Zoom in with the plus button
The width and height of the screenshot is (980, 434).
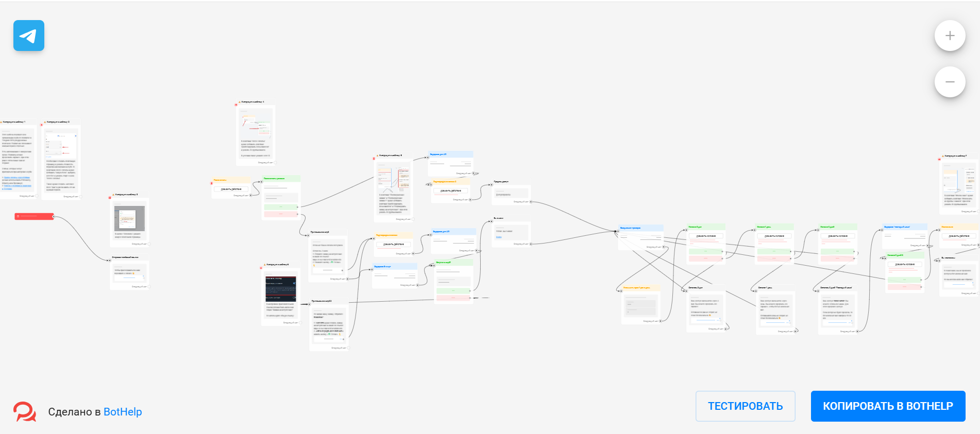950,36
